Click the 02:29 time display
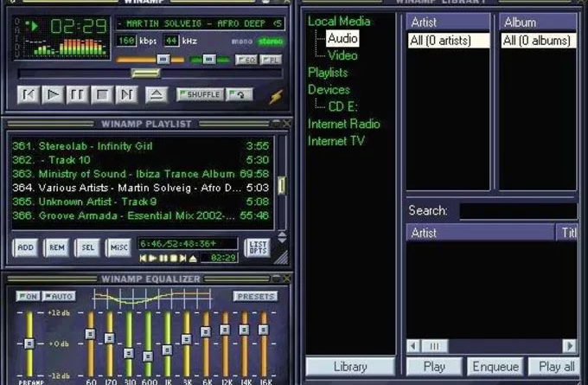Image resolution: width=588 pixels, height=385 pixels. [79, 26]
